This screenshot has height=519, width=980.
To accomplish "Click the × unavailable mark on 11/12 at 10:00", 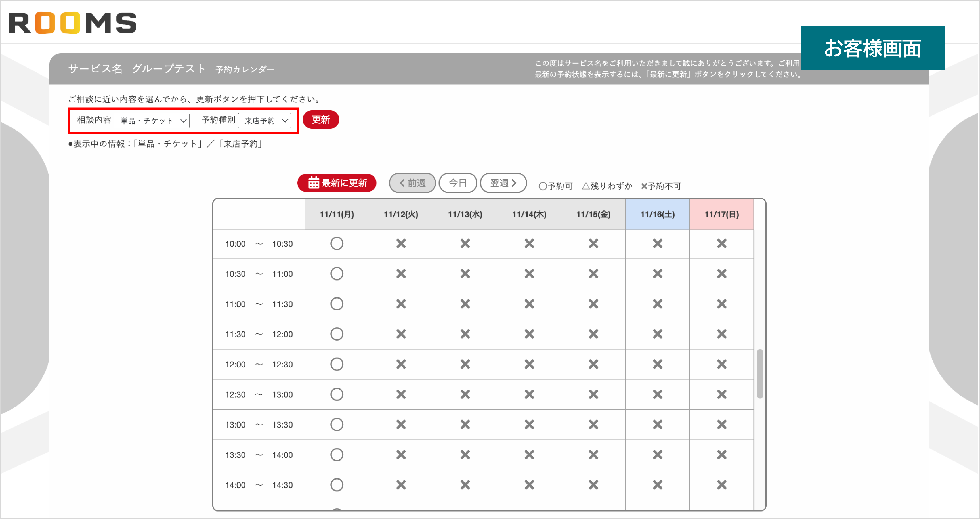I will (x=401, y=243).
